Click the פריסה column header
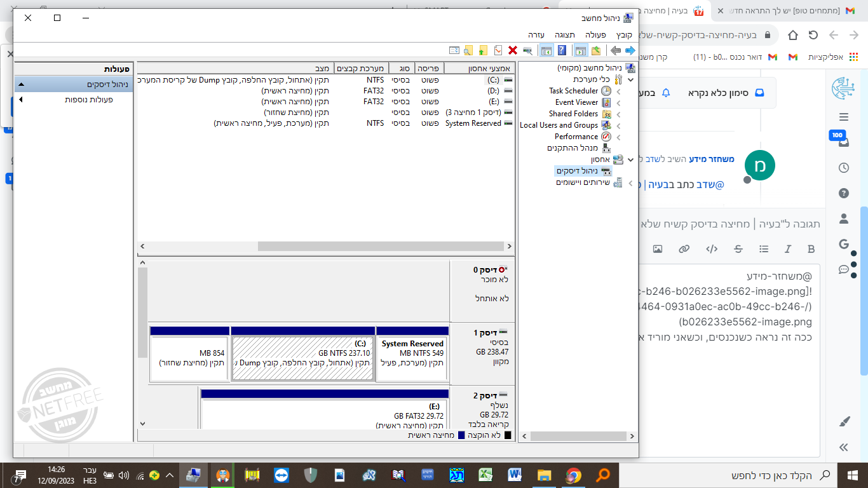This screenshot has width=868, height=488. [x=429, y=68]
